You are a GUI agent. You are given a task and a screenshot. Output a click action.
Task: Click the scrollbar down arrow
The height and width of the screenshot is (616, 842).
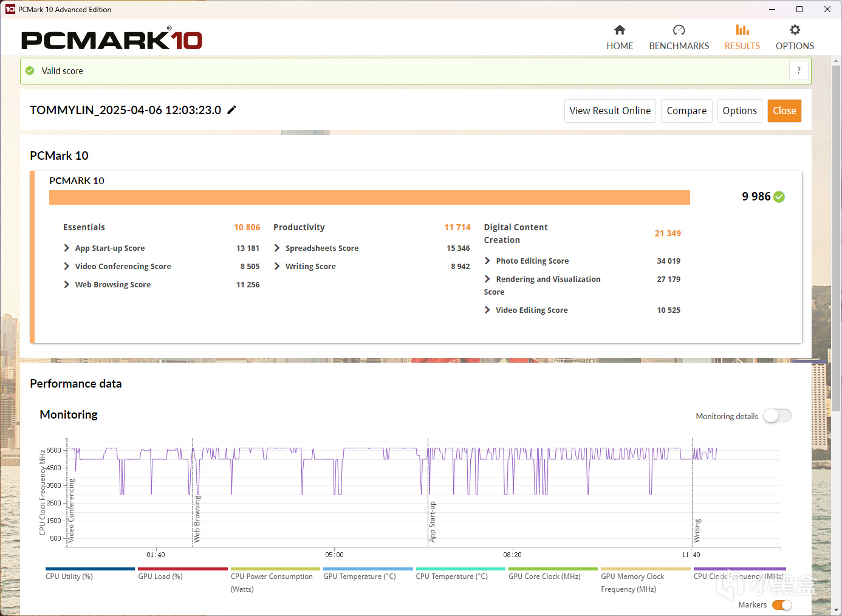click(x=837, y=610)
